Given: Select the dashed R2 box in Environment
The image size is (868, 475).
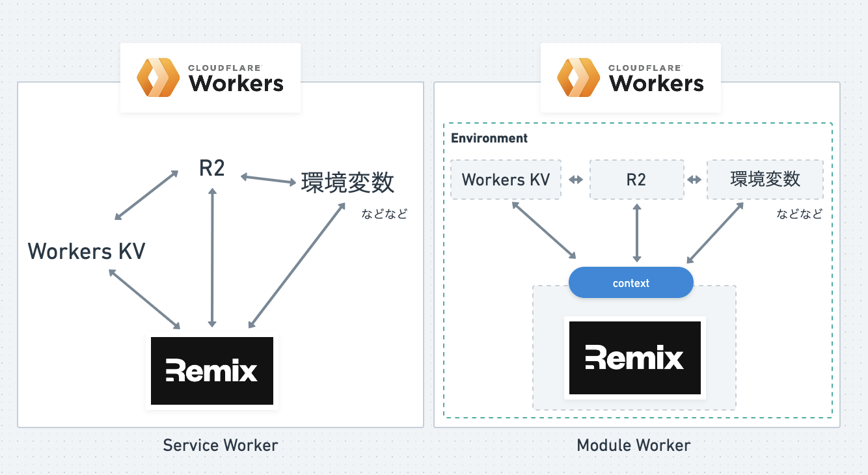Looking at the screenshot, I should [x=636, y=180].
